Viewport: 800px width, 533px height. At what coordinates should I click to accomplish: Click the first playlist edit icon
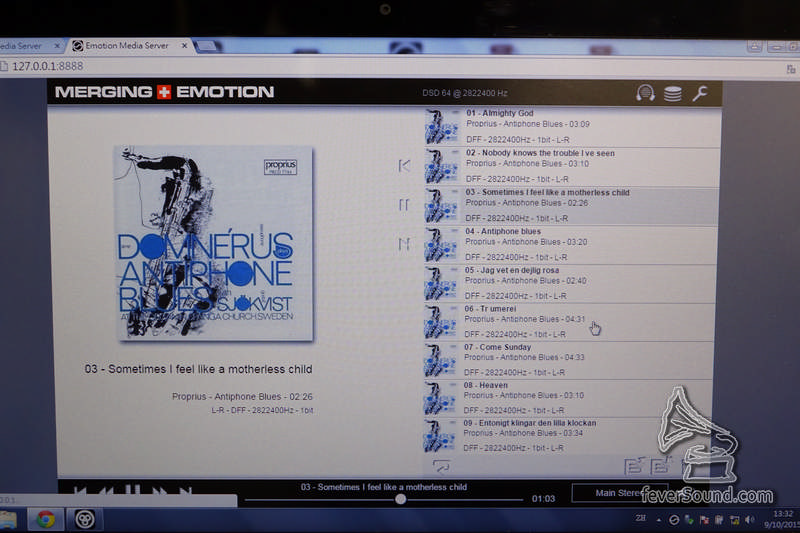[x=634, y=465]
